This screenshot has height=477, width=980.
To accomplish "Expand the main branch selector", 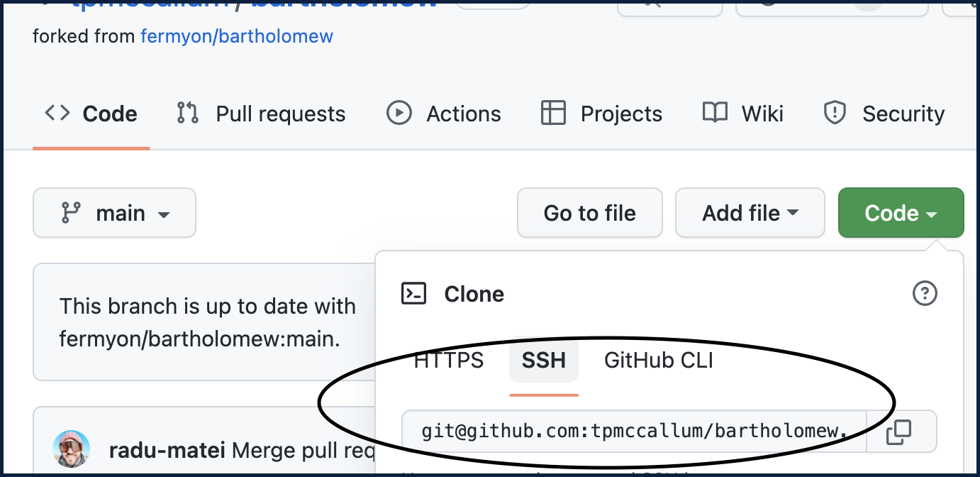I will click(x=114, y=213).
